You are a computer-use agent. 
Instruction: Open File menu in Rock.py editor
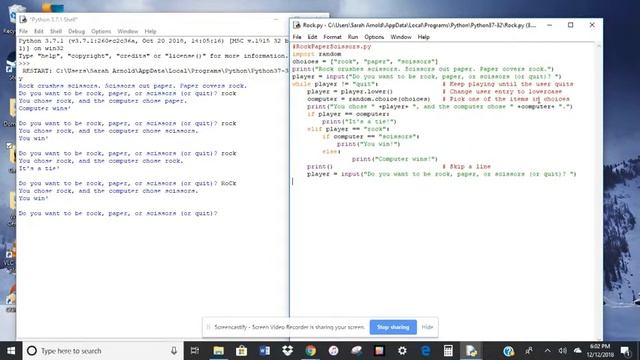tap(297, 37)
